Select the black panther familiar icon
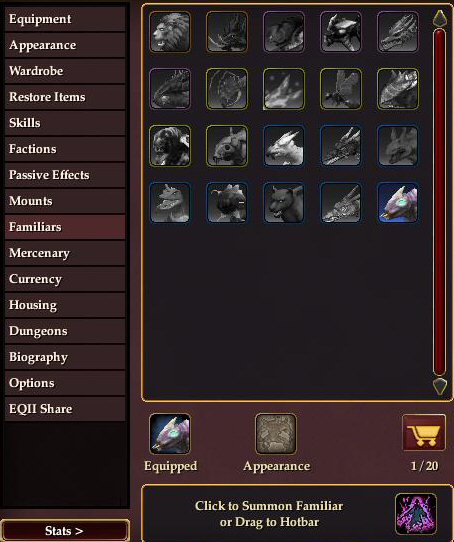The height and width of the screenshot is (542, 454). click(284, 203)
